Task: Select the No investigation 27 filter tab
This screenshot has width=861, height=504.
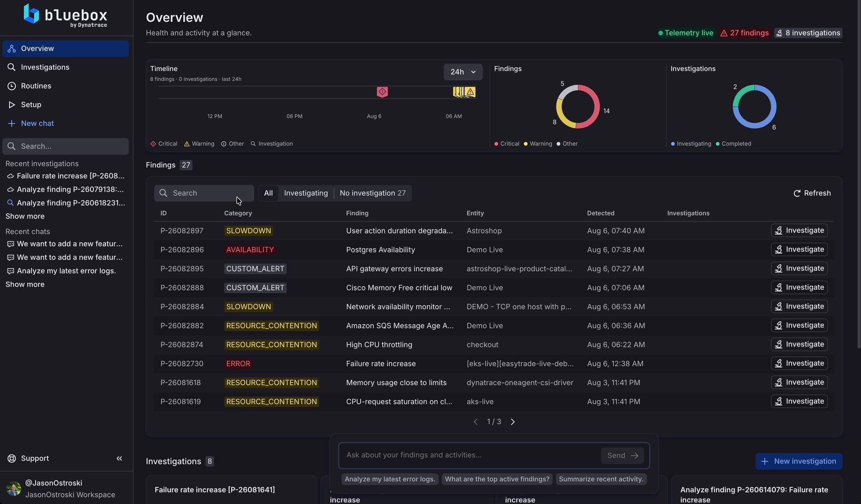Action: tap(372, 193)
